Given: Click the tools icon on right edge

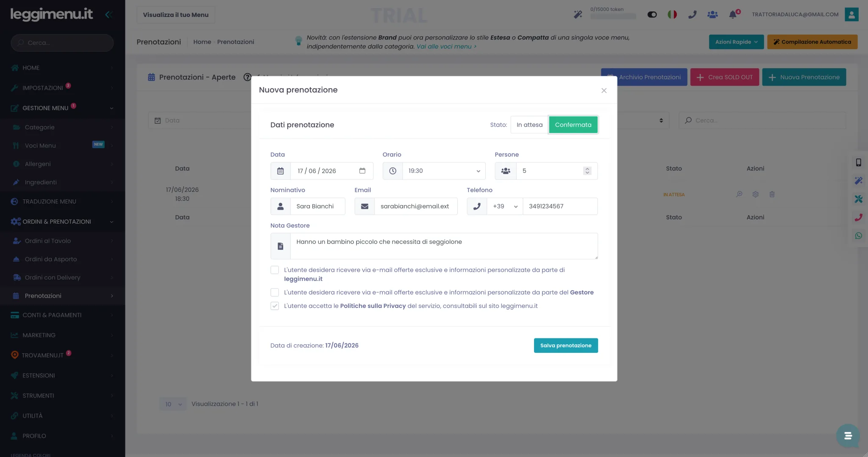Looking at the screenshot, I should tap(858, 199).
